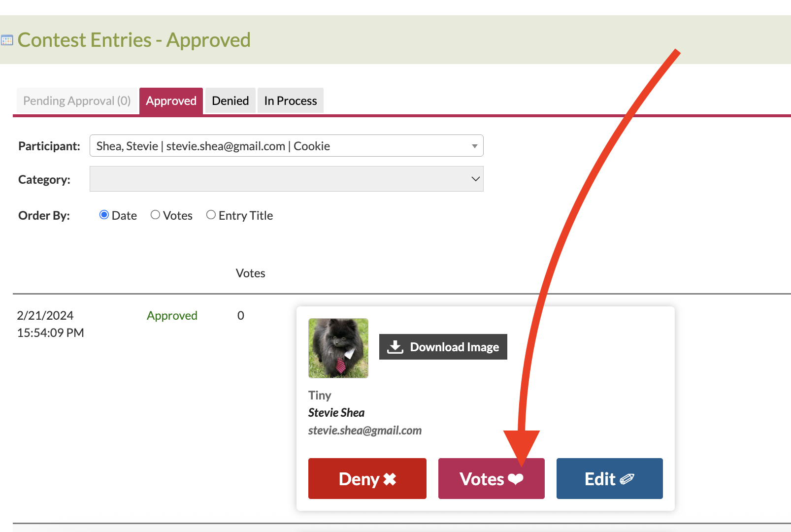Click the Download Image label text
791x532 pixels.
coord(455,347)
